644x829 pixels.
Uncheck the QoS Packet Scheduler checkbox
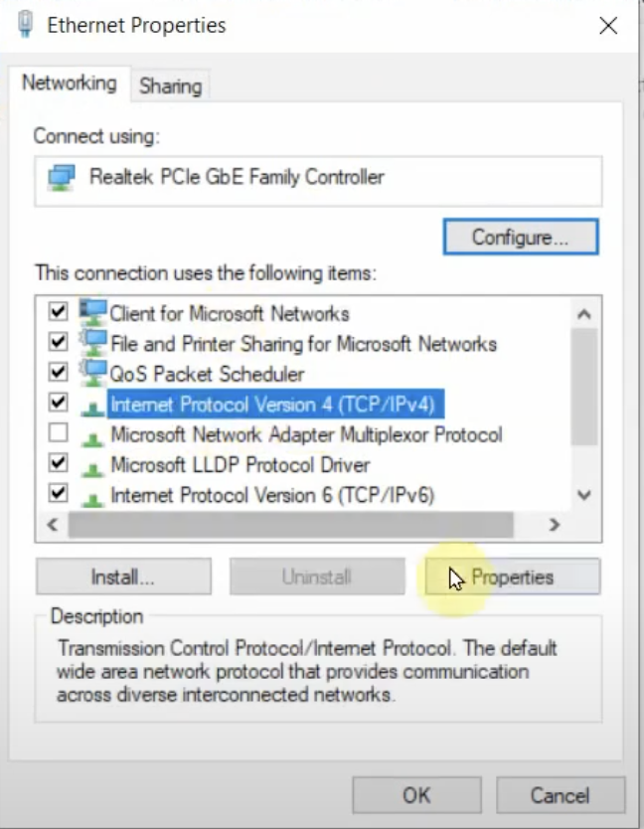click(x=59, y=372)
